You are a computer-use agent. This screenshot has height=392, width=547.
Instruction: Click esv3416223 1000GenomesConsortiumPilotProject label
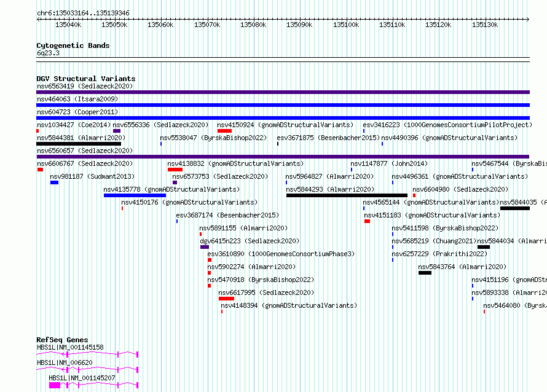click(447, 125)
